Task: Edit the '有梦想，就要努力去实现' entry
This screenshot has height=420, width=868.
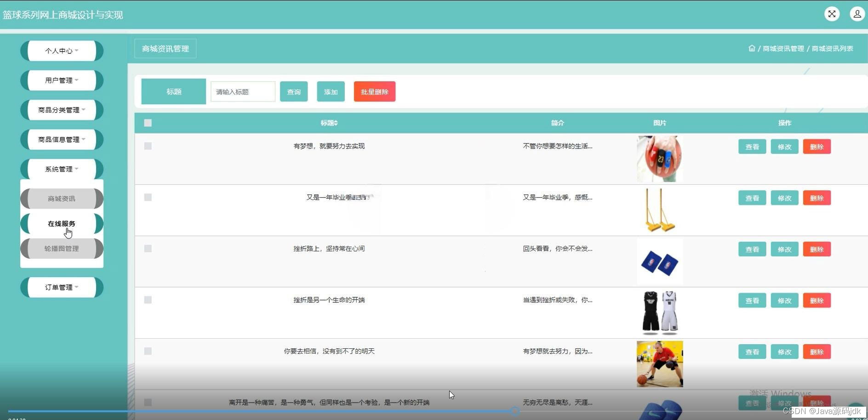Action: click(784, 147)
